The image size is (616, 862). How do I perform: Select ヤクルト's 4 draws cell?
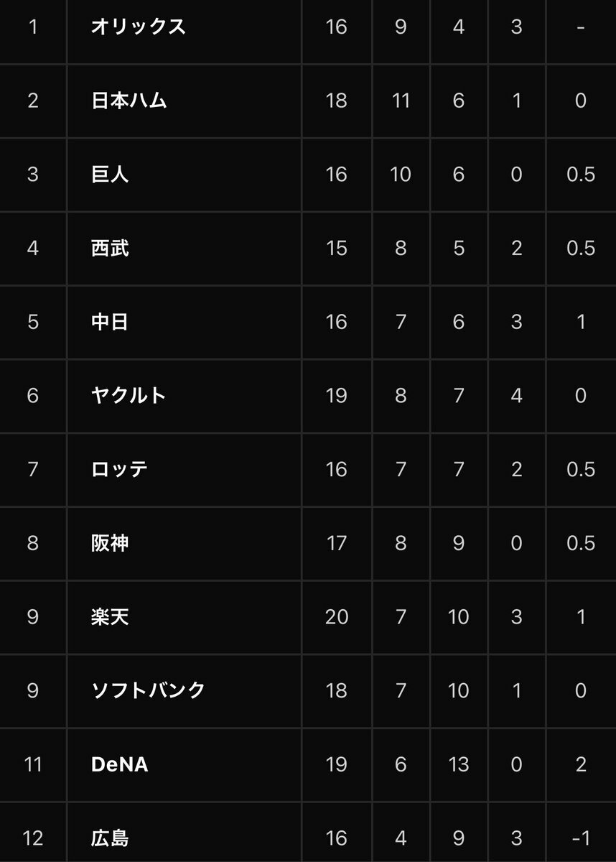click(517, 396)
